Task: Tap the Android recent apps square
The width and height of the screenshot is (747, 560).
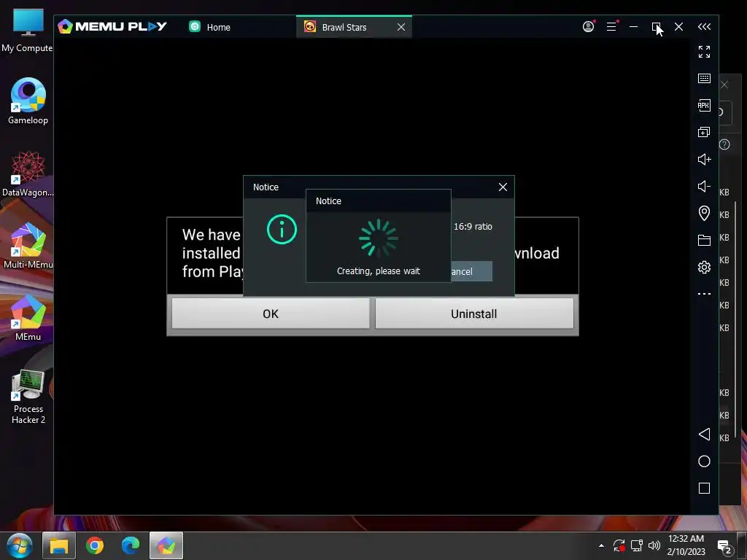Action: [x=704, y=488]
